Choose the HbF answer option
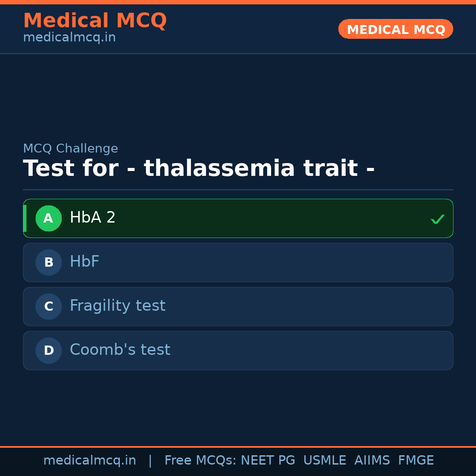476x476 pixels. (x=85, y=262)
